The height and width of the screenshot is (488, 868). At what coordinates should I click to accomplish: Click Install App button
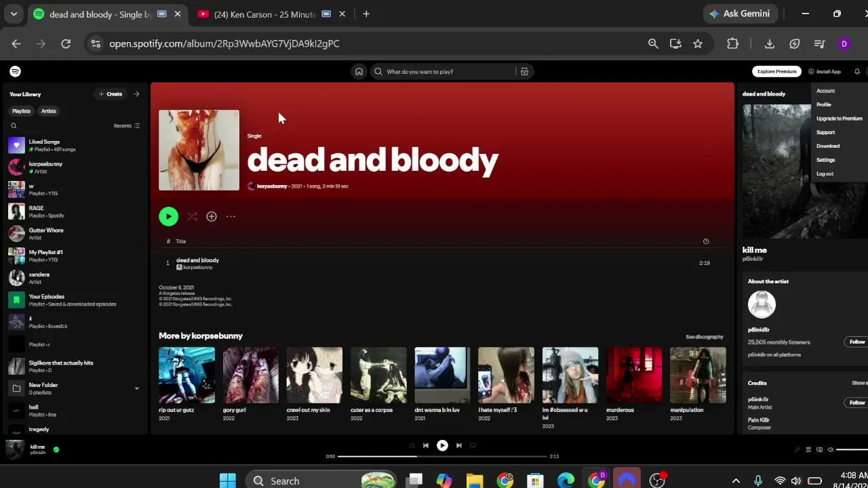(x=825, y=71)
